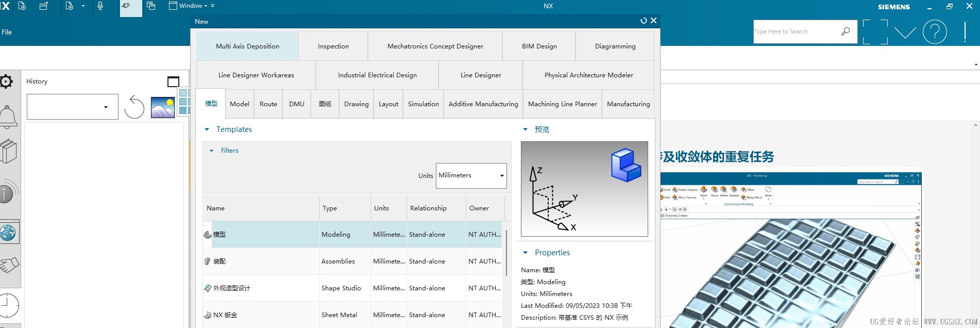Click the bell notifications icon in the resource bar
This screenshot has height=328, width=980.
coord(8,117)
